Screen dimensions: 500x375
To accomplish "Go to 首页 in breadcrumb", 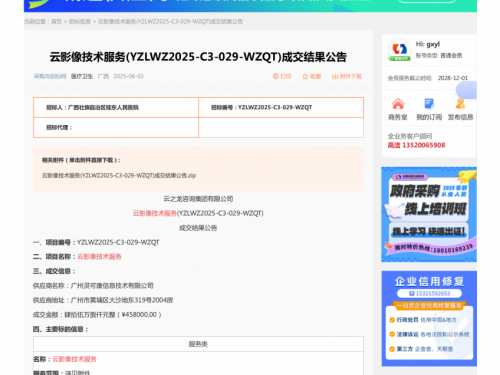I will tap(56, 22).
